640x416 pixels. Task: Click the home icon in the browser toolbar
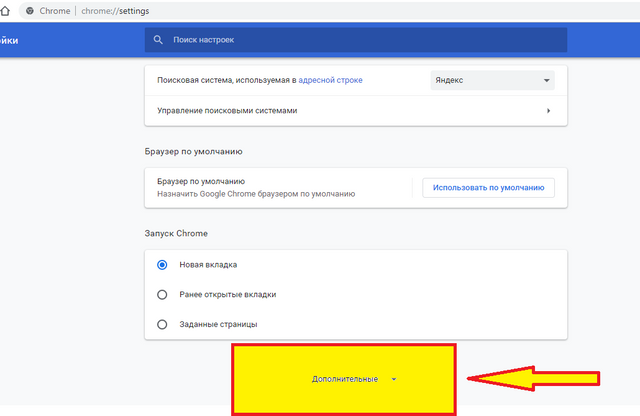[x=4, y=11]
